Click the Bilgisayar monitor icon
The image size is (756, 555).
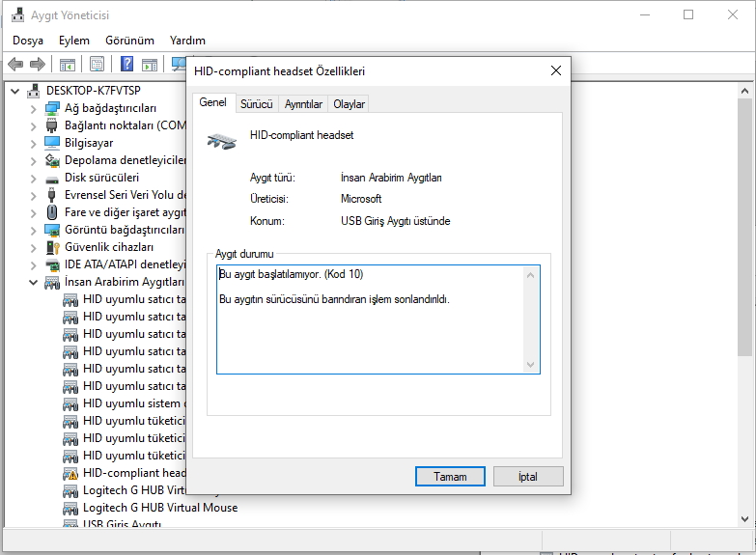[52, 143]
